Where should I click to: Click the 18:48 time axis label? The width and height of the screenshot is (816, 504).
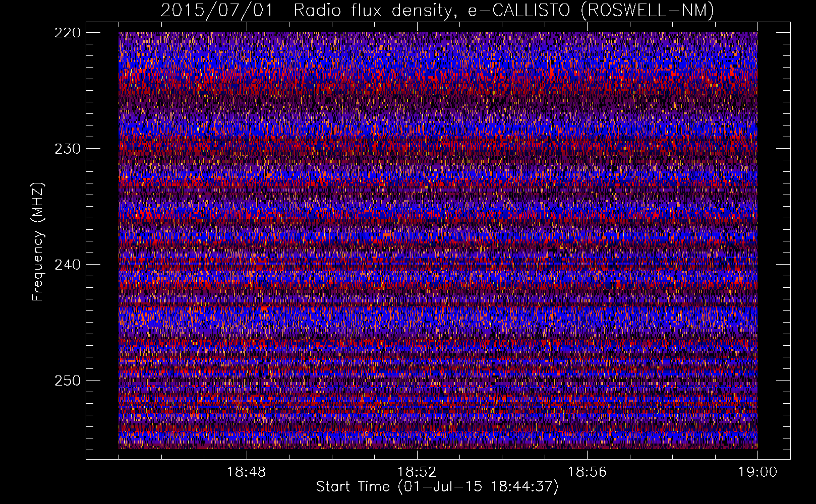pyautogui.click(x=247, y=472)
